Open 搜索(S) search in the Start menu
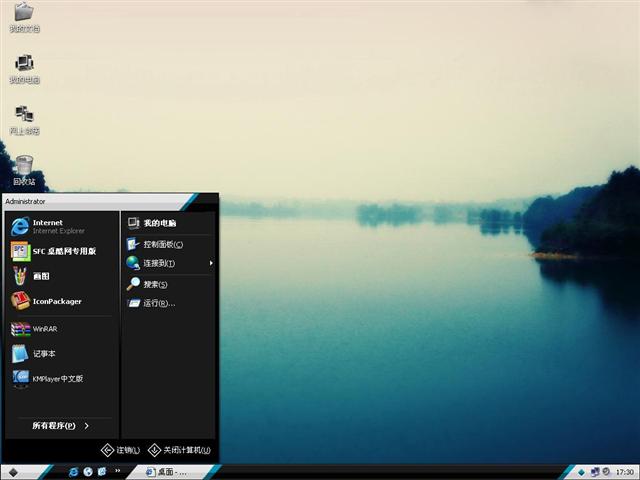The width and height of the screenshot is (640, 480). click(x=169, y=284)
